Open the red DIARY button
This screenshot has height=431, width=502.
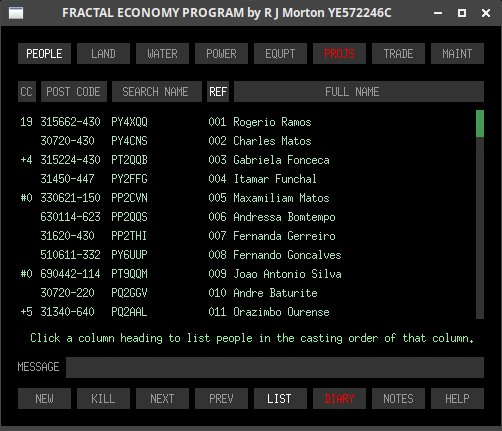click(x=339, y=399)
